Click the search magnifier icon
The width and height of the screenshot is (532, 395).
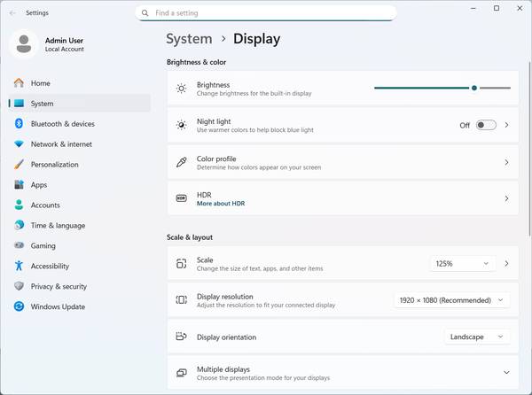pos(145,13)
